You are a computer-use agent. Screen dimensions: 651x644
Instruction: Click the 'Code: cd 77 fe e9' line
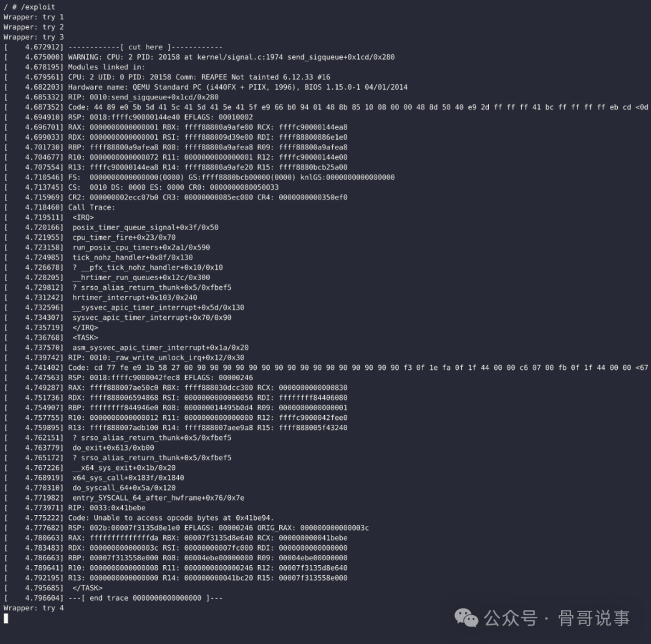click(x=326, y=367)
